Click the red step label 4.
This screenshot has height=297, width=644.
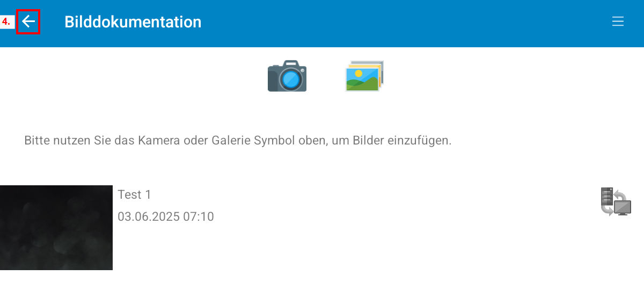coord(6,22)
